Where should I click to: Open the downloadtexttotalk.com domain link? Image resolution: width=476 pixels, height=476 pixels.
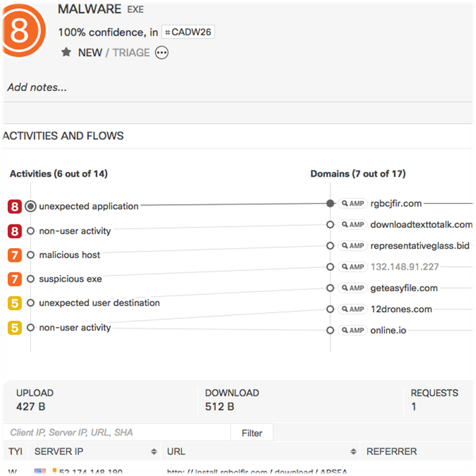[421, 225]
